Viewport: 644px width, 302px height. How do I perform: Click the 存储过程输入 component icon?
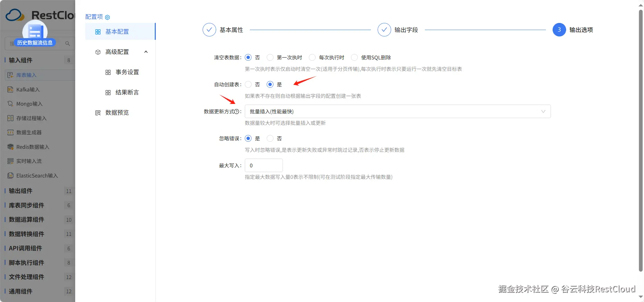pyautogui.click(x=10, y=118)
